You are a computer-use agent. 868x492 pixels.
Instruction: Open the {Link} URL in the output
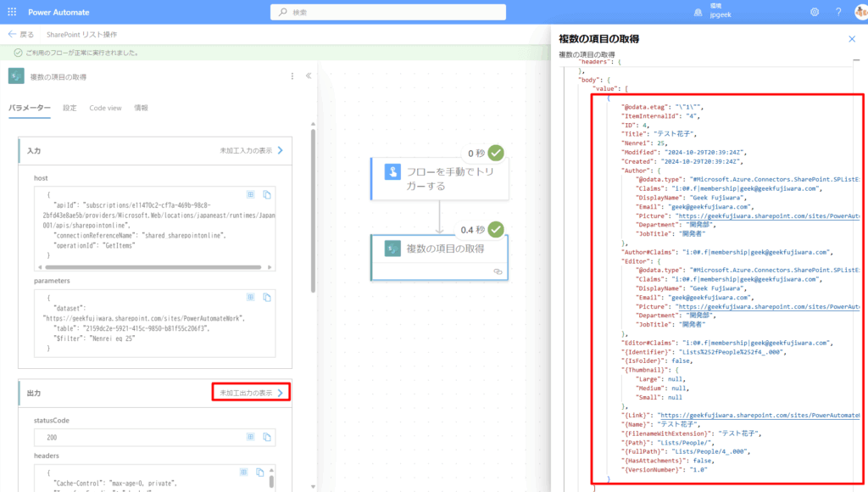(x=760, y=415)
